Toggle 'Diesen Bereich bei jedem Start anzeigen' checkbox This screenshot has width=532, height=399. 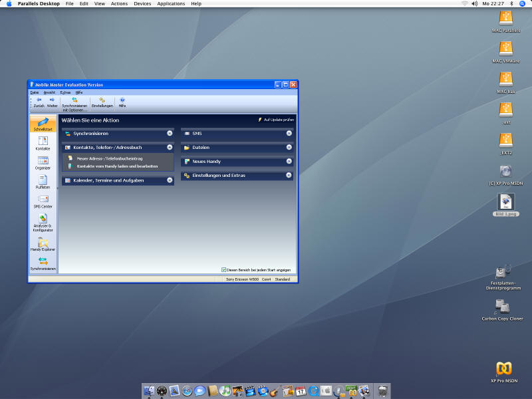point(224,270)
